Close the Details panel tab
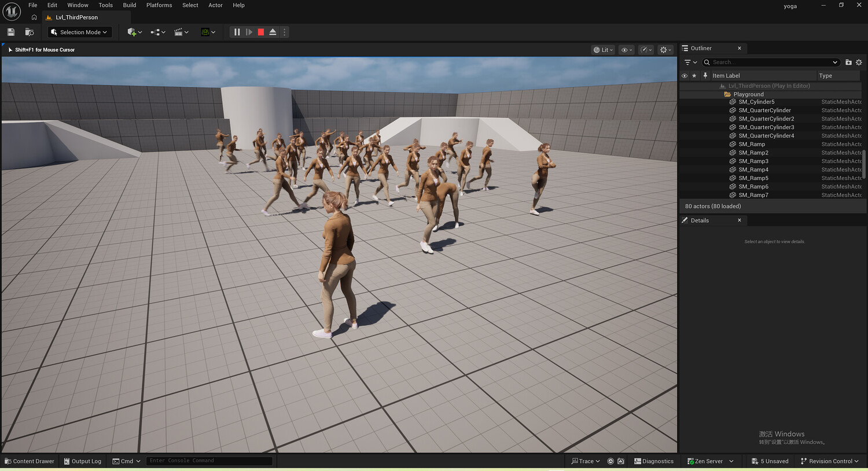The image size is (868, 471). click(x=740, y=220)
